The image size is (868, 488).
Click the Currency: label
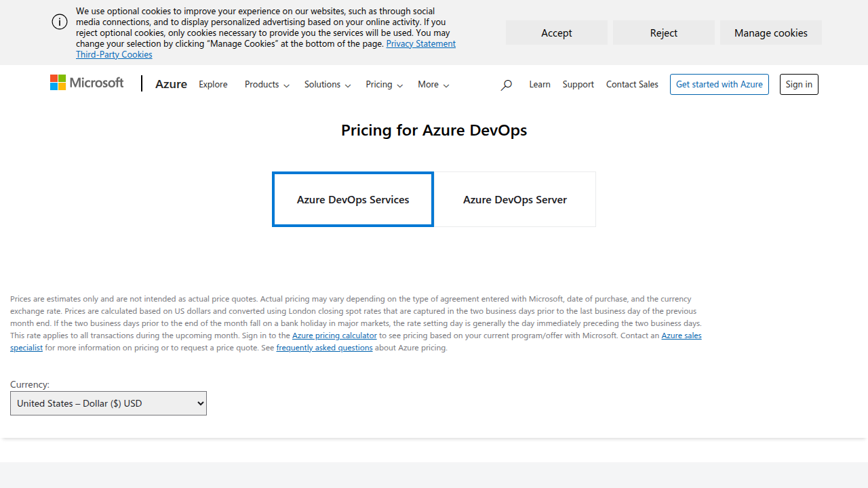click(x=30, y=384)
